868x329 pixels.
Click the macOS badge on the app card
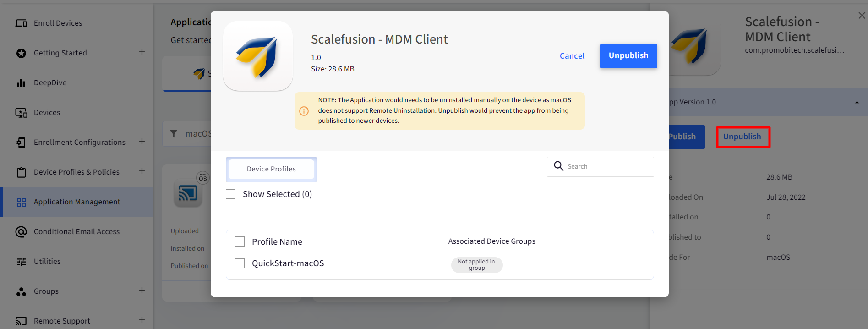(203, 178)
